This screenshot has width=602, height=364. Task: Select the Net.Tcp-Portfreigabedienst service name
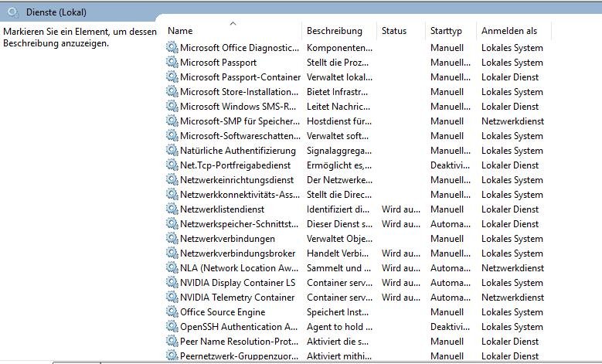236,165
